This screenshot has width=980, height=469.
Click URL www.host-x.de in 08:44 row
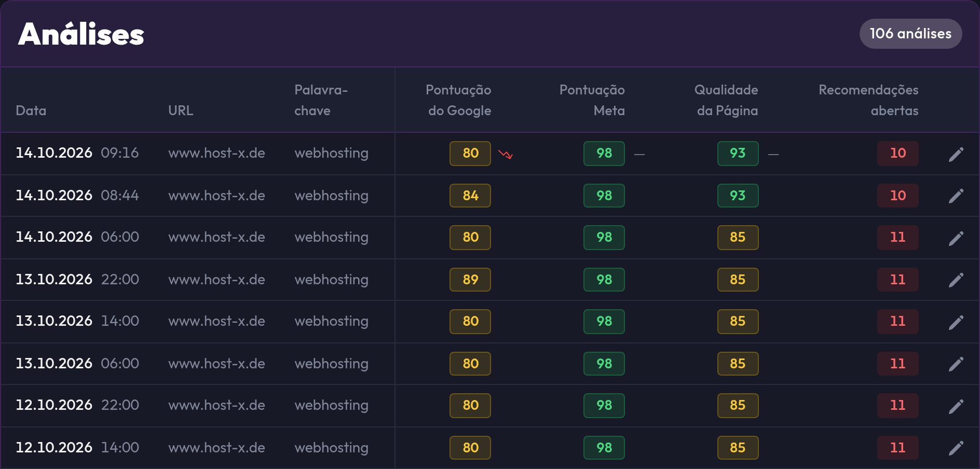coord(216,196)
